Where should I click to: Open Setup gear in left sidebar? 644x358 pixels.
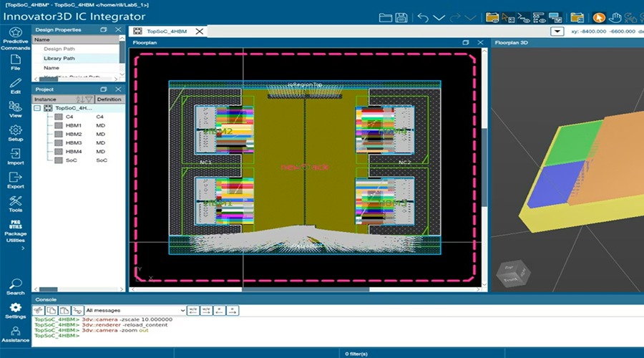coord(15,132)
